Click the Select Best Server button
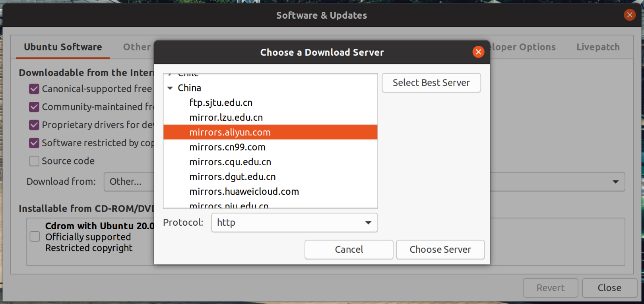Image resolution: width=644 pixels, height=304 pixels. tap(431, 83)
